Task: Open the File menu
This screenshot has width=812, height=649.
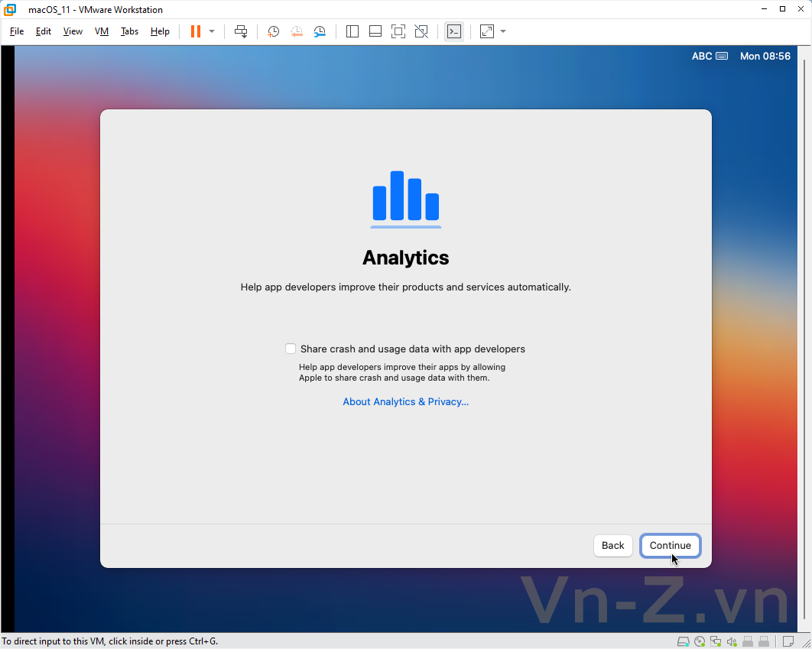Action: [x=17, y=31]
